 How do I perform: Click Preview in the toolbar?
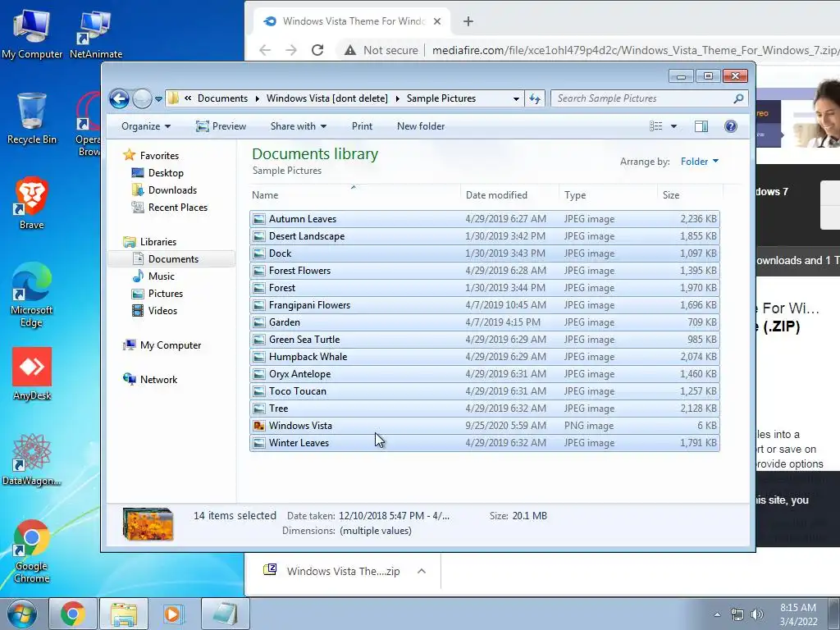pyautogui.click(x=221, y=126)
